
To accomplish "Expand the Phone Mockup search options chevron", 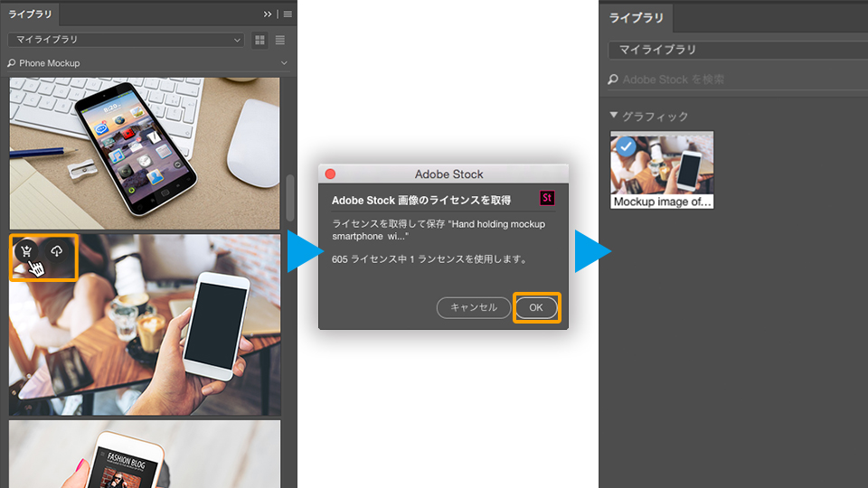I will (284, 63).
